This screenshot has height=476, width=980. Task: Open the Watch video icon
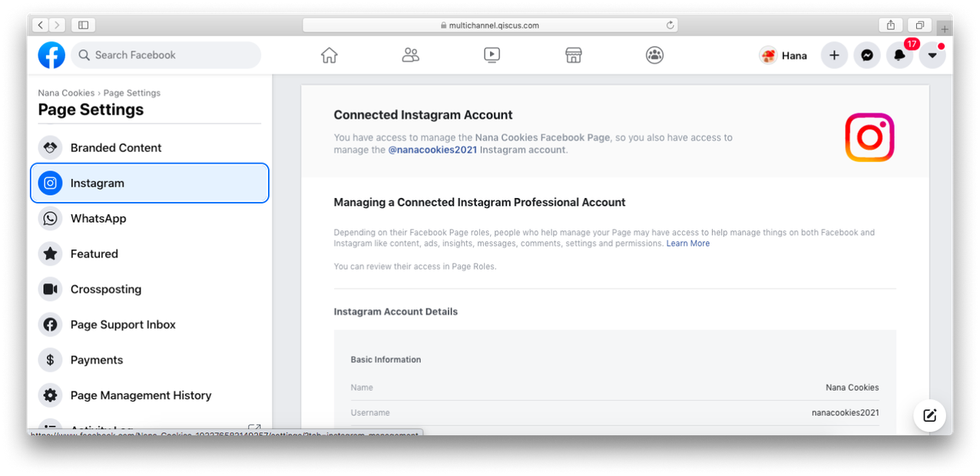pos(492,55)
